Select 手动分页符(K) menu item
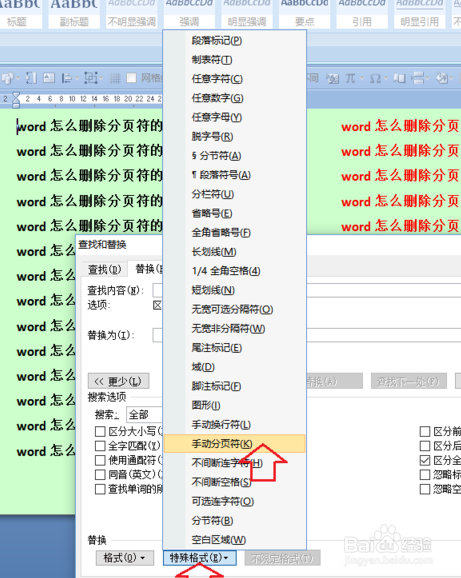This screenshot has height=578, width=461. tap(235, 443)
